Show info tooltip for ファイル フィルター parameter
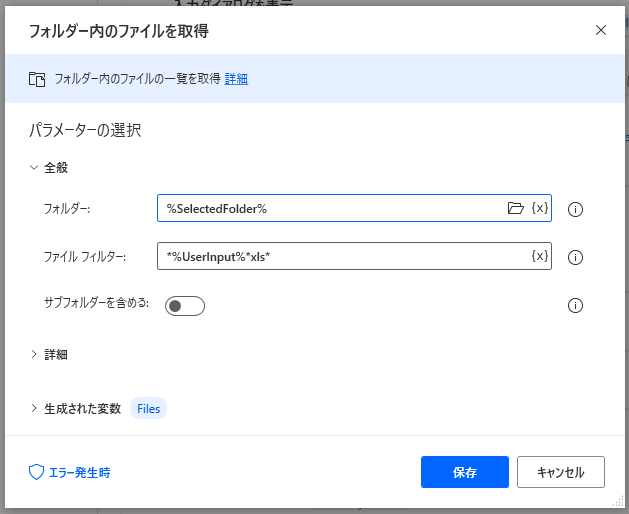This screenshot has width=629, height=514. click(x=575, y=257)
